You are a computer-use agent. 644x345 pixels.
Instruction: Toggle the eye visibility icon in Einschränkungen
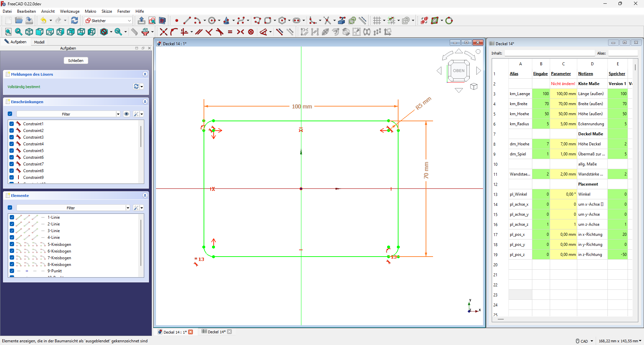tap(126, 114)
